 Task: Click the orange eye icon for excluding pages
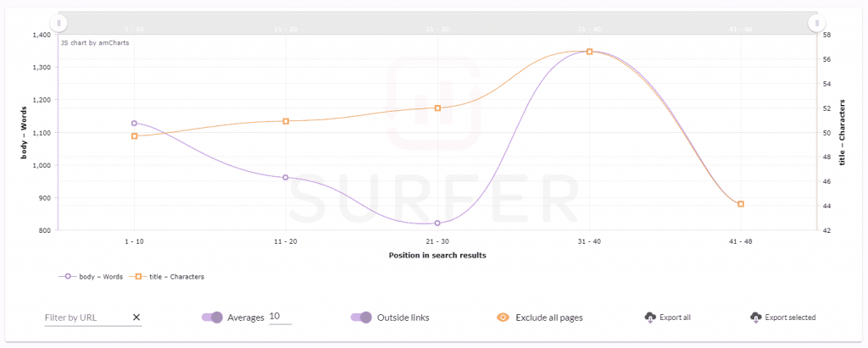pyautogui.click(x=503, y=318)
